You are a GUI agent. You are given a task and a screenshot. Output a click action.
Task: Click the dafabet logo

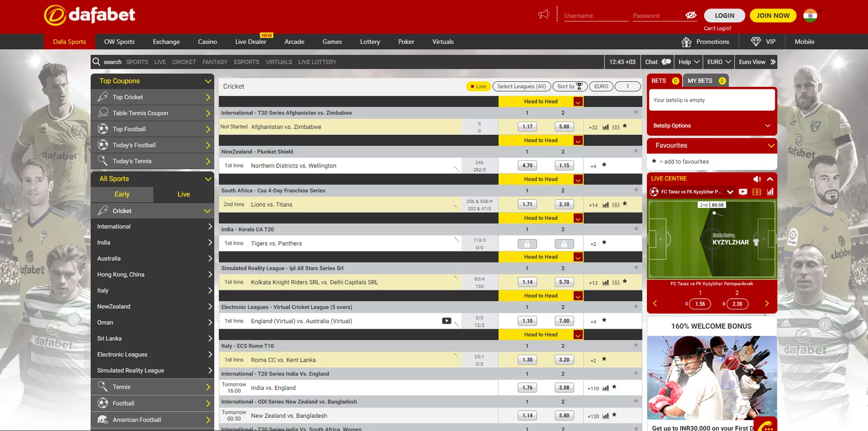[x=90, y=15]
